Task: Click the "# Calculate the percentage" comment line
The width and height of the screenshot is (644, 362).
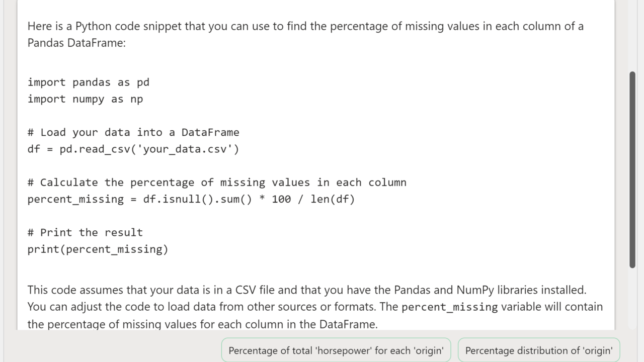Action: 217,182
